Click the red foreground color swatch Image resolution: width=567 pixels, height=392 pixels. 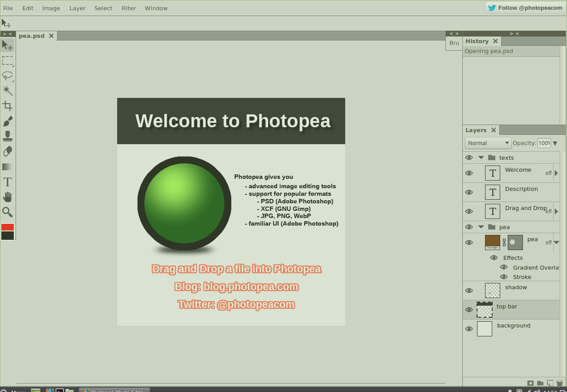tap(8, 227)
